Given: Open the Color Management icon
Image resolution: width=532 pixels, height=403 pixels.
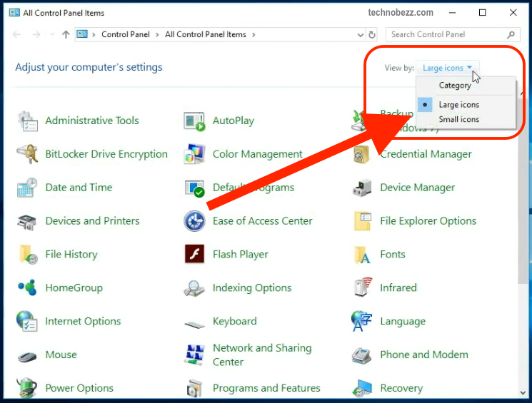Looking at the screenshot, I should tap(194, 154).
